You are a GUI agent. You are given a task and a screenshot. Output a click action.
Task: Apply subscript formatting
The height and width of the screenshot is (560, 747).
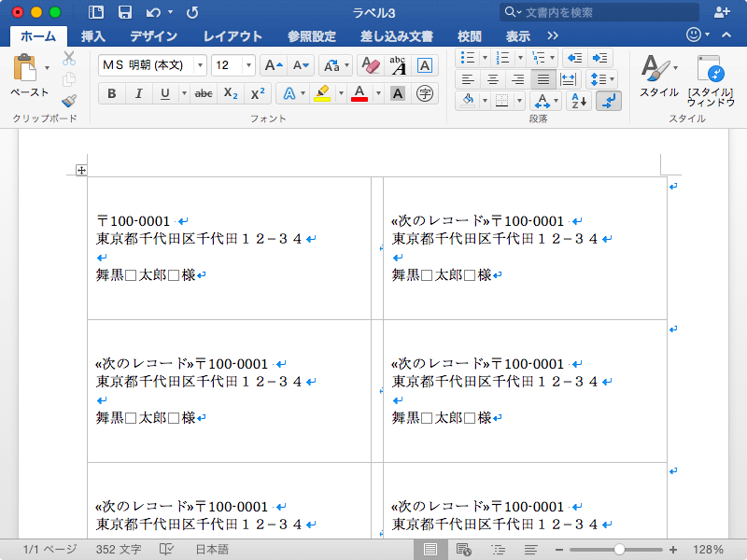[x=231, y=94]
